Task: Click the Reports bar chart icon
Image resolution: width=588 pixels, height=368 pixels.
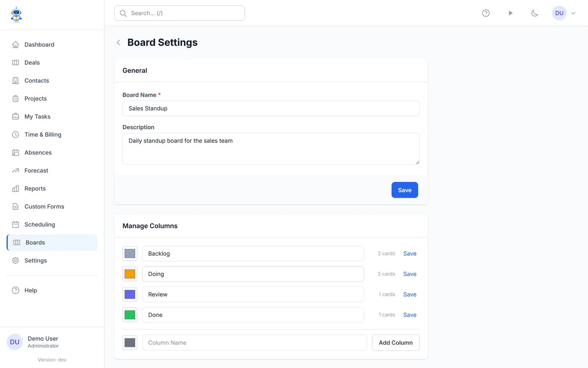Action: tap(15, 189)
